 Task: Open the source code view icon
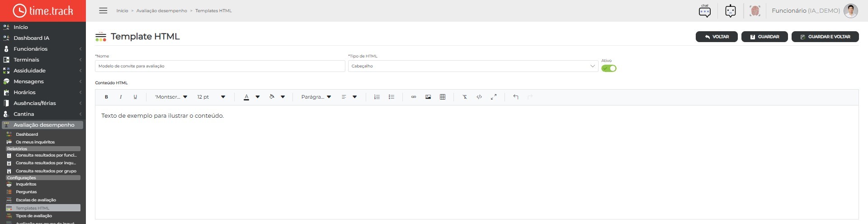[x=479, y=97]
